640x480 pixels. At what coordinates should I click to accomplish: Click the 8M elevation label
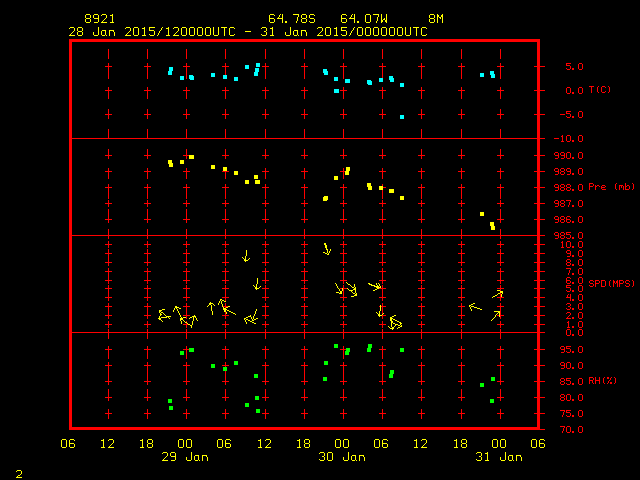(x=436, y=19)
